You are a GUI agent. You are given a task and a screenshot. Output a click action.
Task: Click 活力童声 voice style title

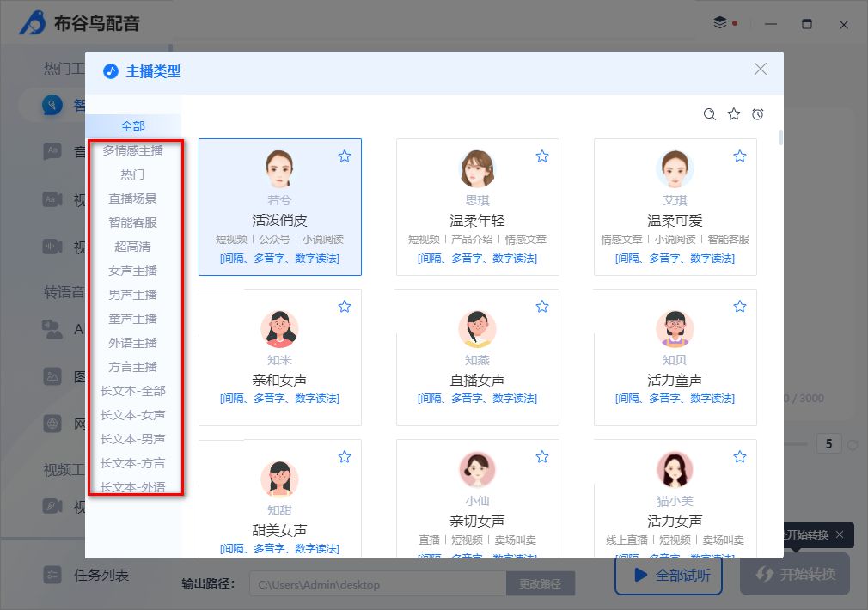pyautogui.click(x=675, y=380)
